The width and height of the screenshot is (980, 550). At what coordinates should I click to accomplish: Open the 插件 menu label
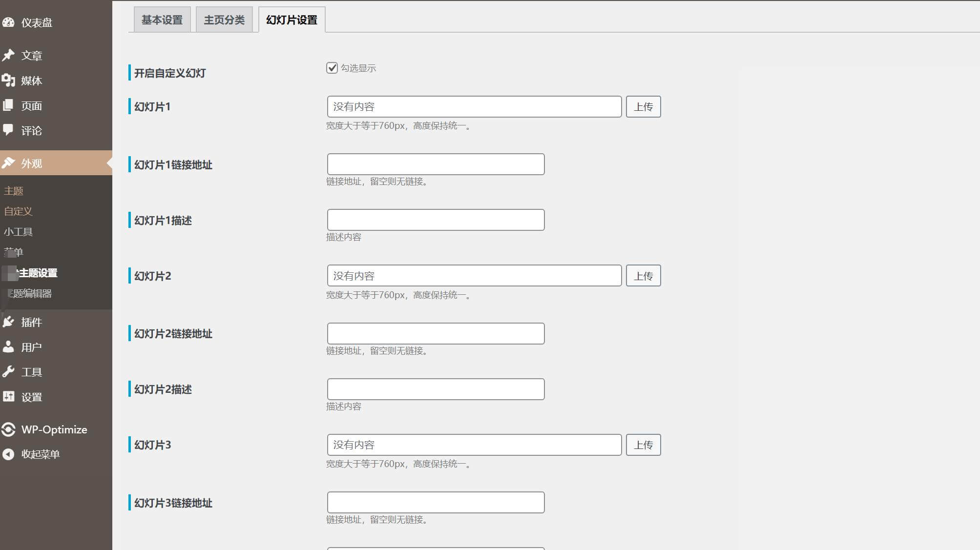tap(32, 322)
